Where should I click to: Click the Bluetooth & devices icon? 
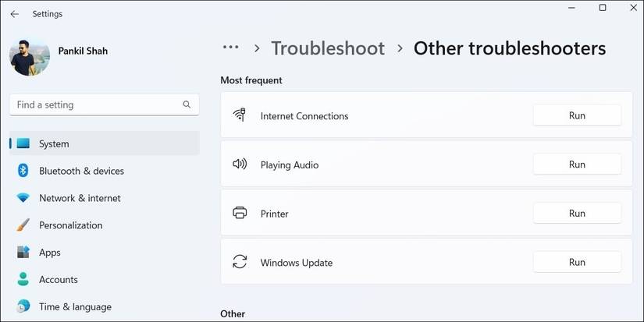click(x=23, y=171)
